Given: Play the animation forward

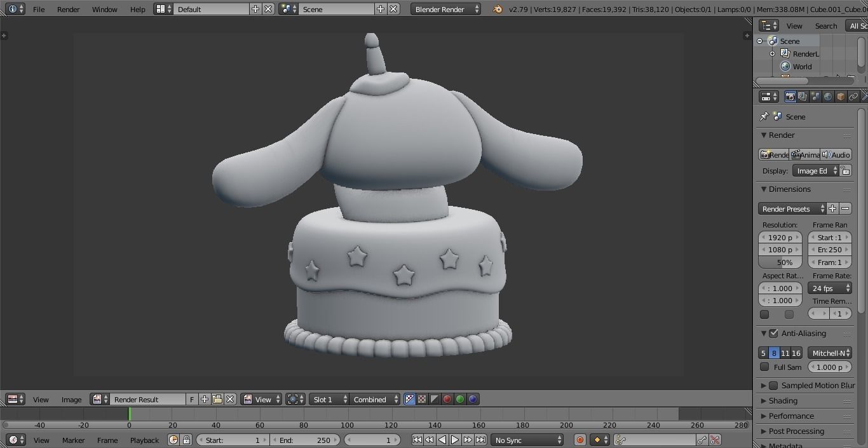Looking at the screenshot, I should pos(455,440).
